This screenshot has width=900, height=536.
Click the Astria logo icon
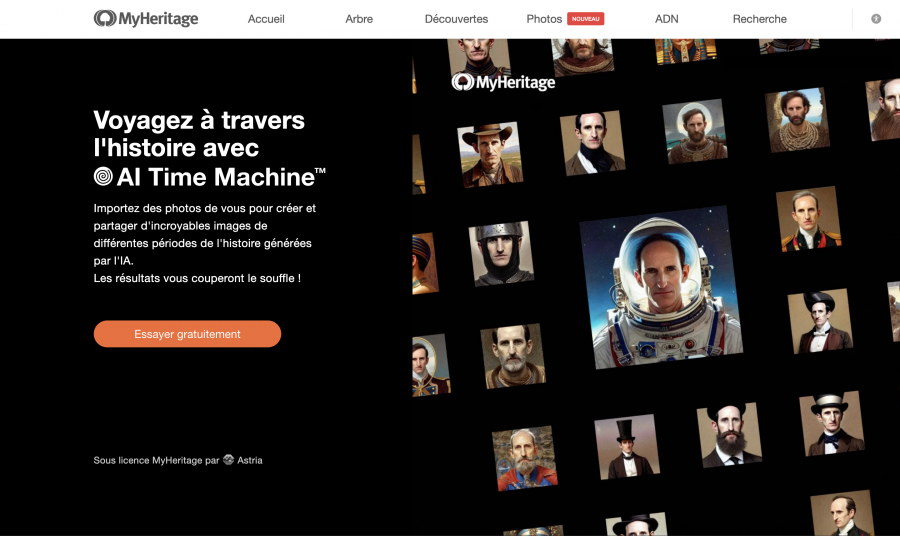click(228, 460)
